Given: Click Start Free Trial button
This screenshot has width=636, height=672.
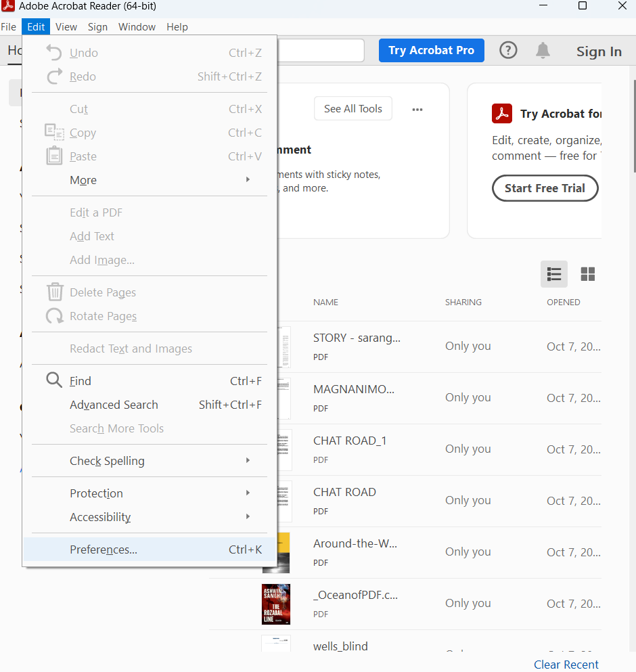Looking at the screenshot, I should [545, 188].
